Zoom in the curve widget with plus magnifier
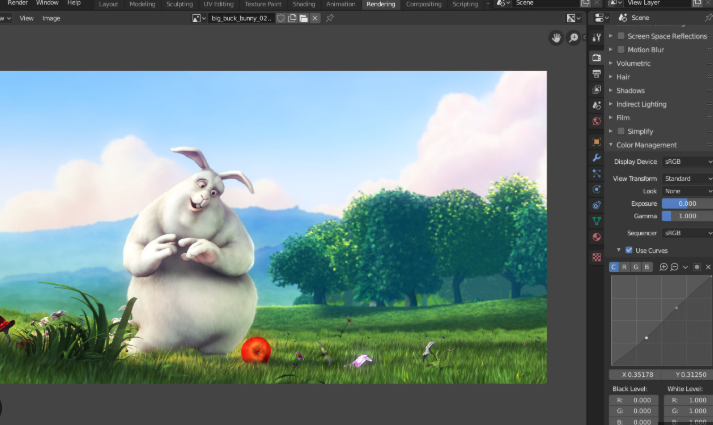Image resolution: width=713 pixels, height=425 pixels. 663,267
